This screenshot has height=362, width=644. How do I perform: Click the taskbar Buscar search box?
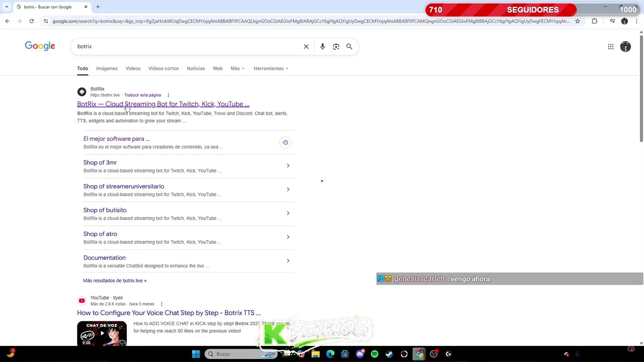[x=240, y=354]
